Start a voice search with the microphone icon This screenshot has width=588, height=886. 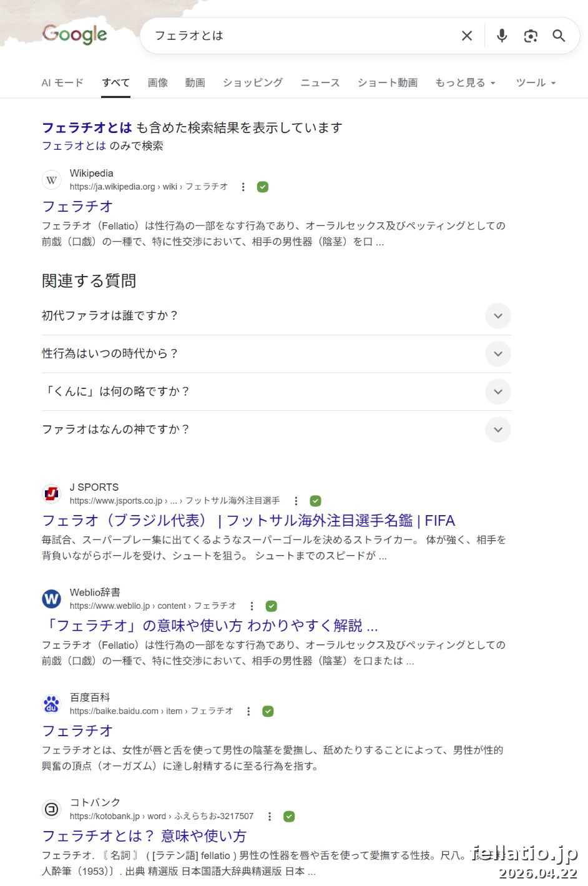pos(502,36)
